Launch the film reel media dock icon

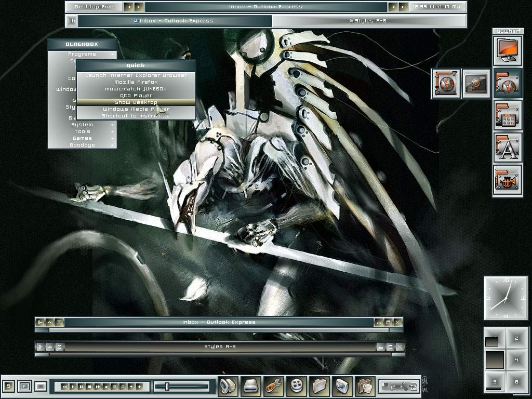297,386
